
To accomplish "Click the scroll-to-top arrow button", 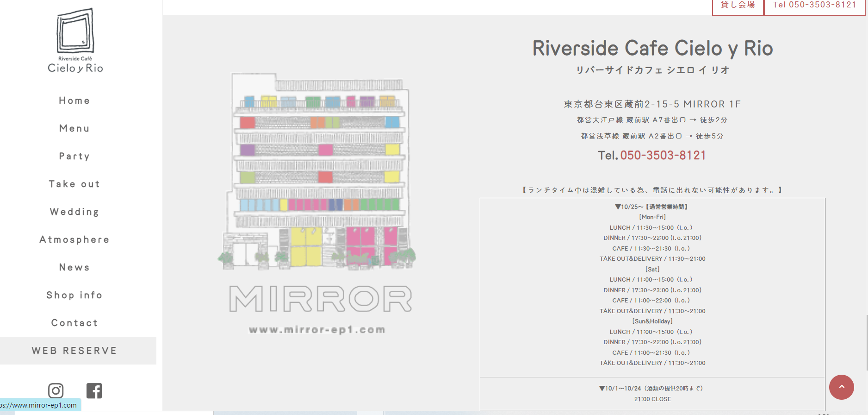I will tap(841, 387).
